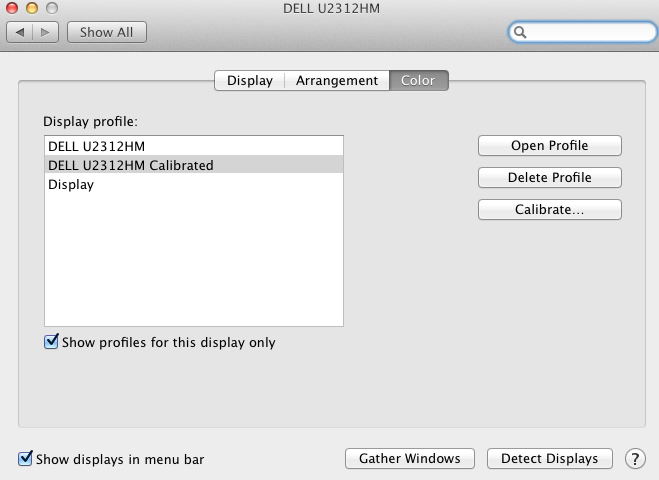Close the window with red button

[x=12, y=8]
